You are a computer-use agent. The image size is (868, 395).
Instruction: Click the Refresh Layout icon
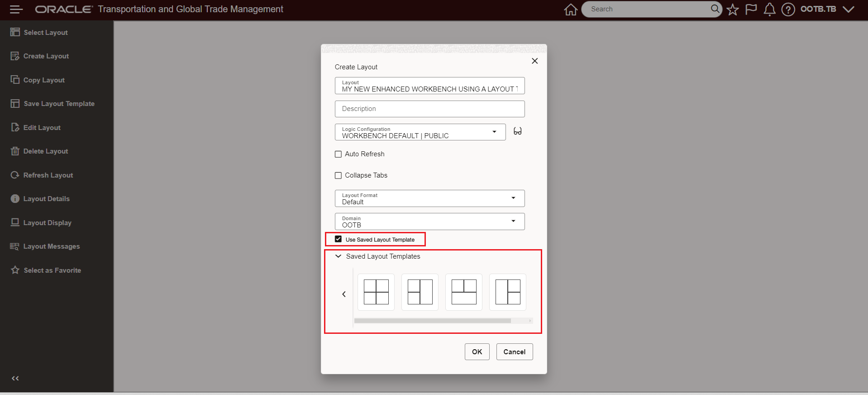[15, 175]
